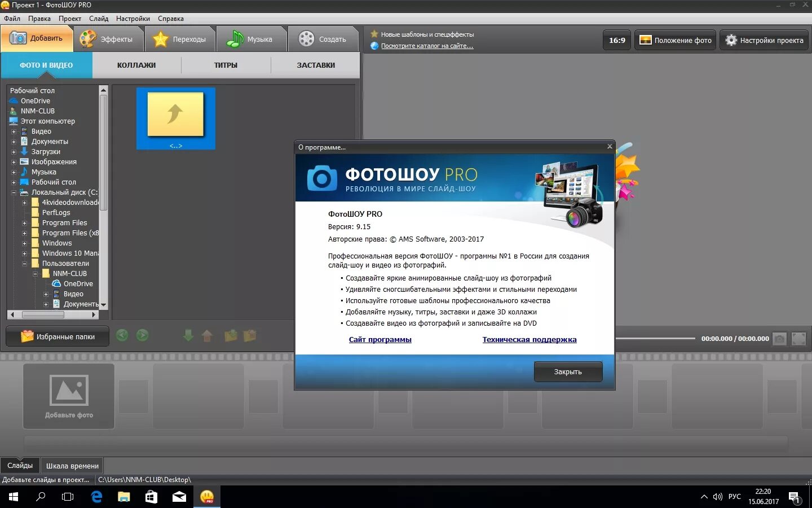Click the green forward navigation arrow icon
The height and width of the screenshot is (508, 812).
click(143, 335)
